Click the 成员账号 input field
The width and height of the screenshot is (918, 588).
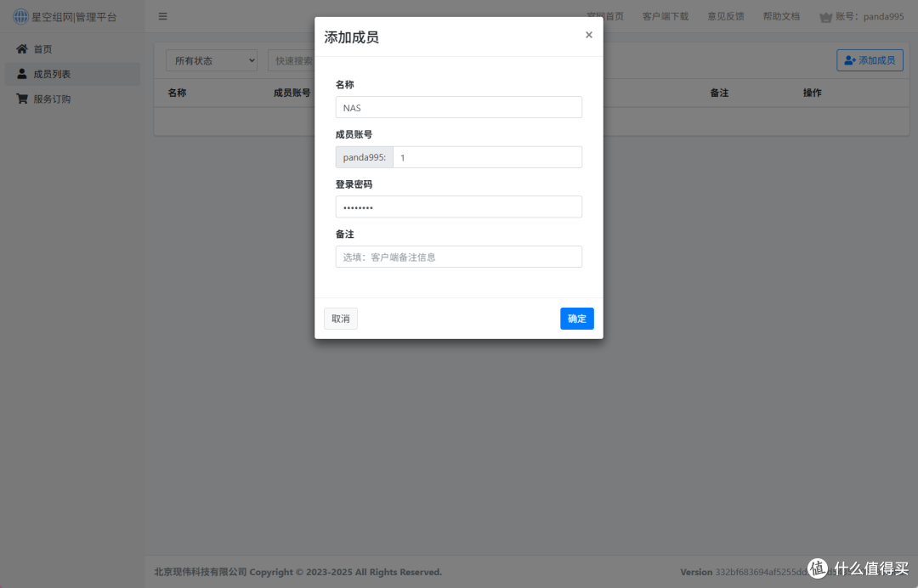(x=487, y=157)
